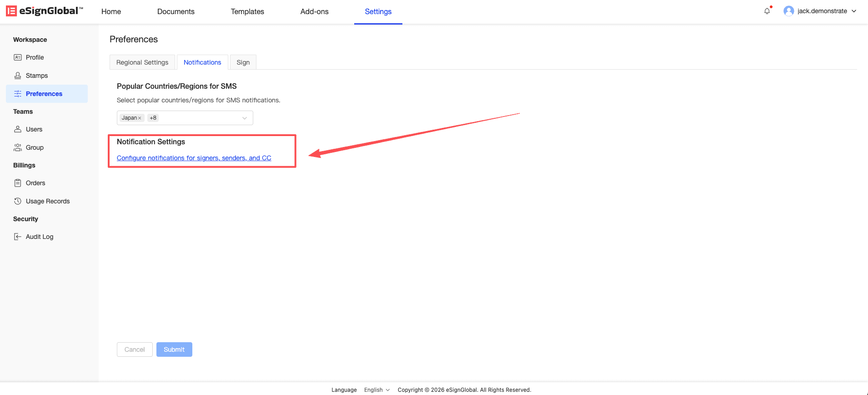The height and width of the screenshot is (395, 868).
Task: Show the +8 more selected countries tag
Action: coord(153,118)
